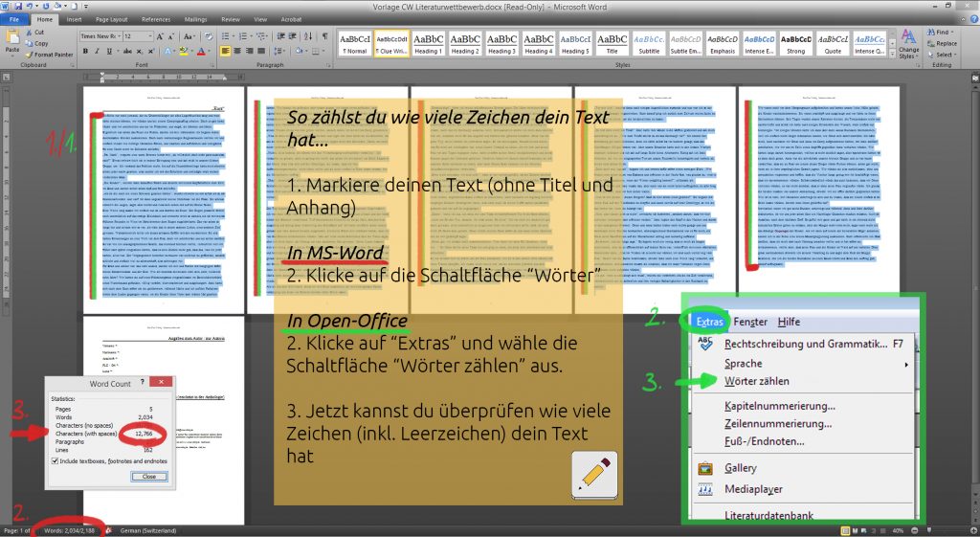Toggle 'Include textboxes, footnotes and endnotes' checkbox

54,460
